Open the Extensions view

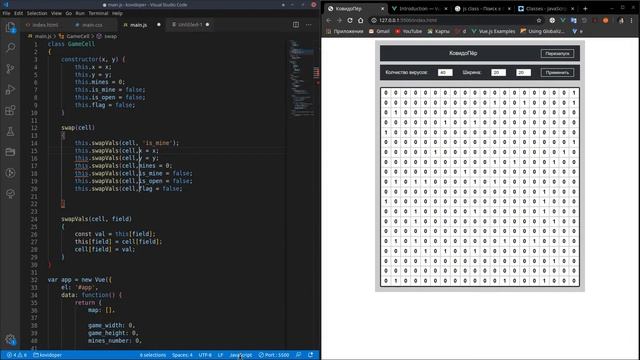pos(10,110)
